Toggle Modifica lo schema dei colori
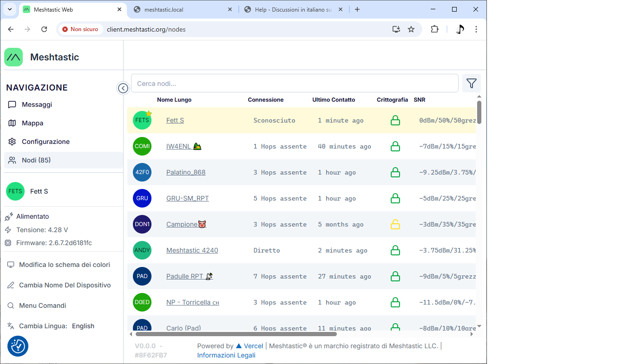 pyautogui.click(x=64, y=265)
